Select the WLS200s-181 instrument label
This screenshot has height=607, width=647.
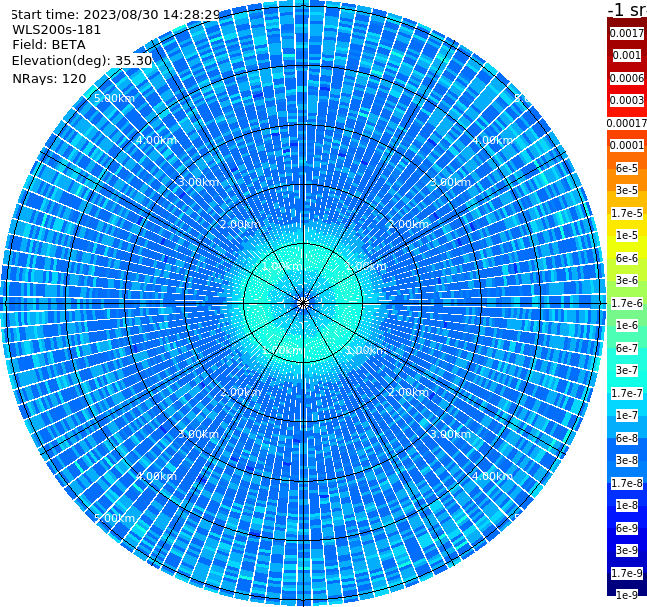pos(57,30)
